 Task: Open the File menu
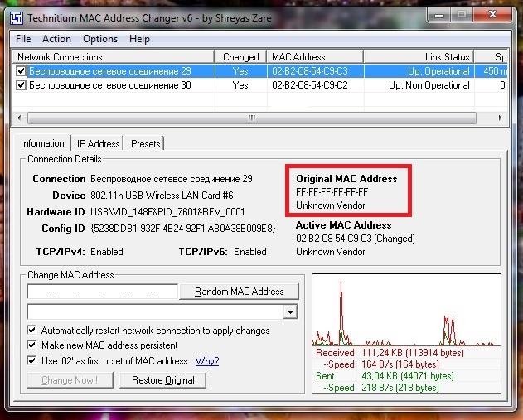(23, 39)
